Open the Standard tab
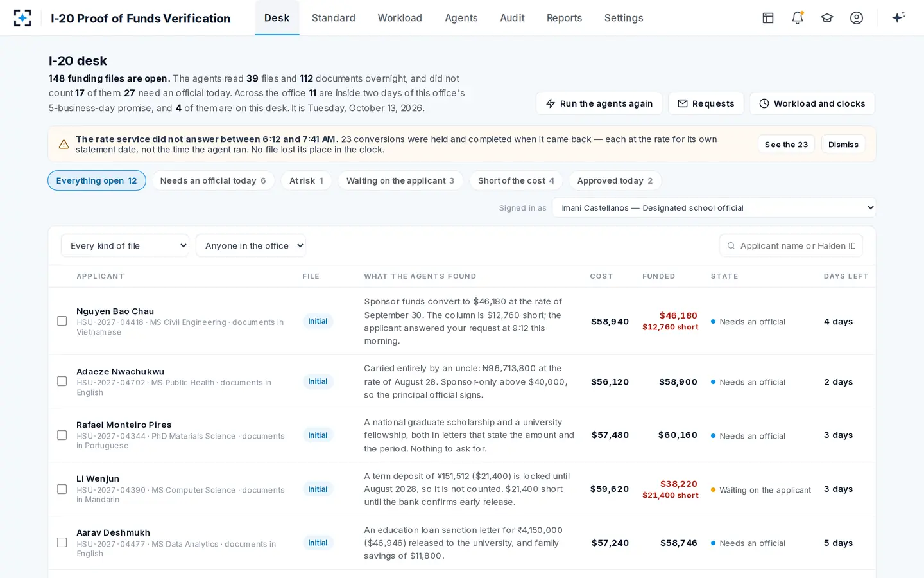Screen dimensions: 924x578 [x=334, y=18]
